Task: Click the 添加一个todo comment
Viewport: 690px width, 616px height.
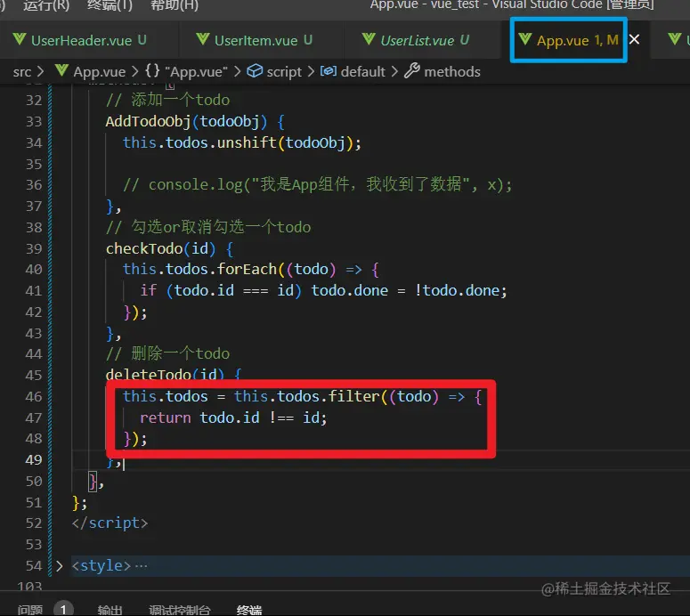Action: click(x=167, y=101)
